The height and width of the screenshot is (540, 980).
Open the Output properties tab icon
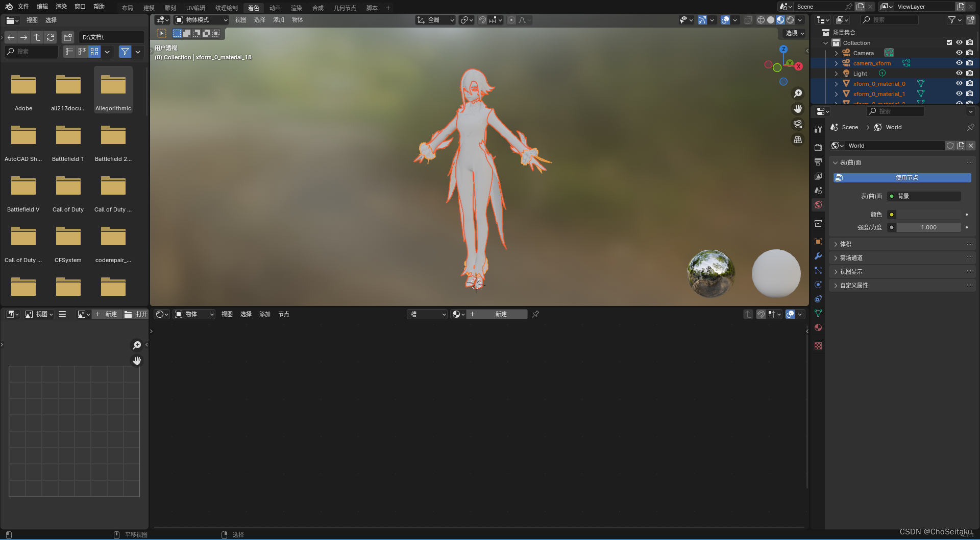click(x=818, y=161)
